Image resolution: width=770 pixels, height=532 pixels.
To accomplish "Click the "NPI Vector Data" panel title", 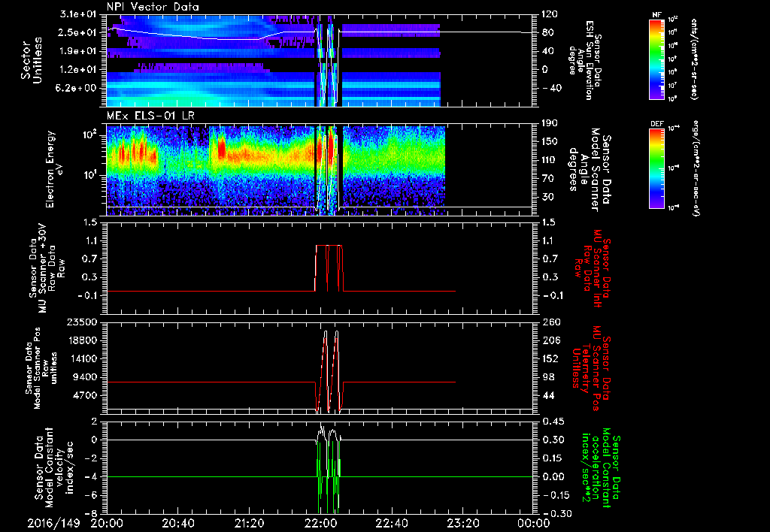I will [x=153, y=7].
